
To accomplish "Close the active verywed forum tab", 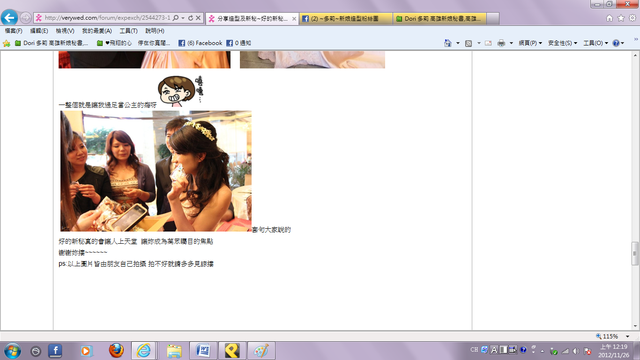I will [x=294, y=19].
